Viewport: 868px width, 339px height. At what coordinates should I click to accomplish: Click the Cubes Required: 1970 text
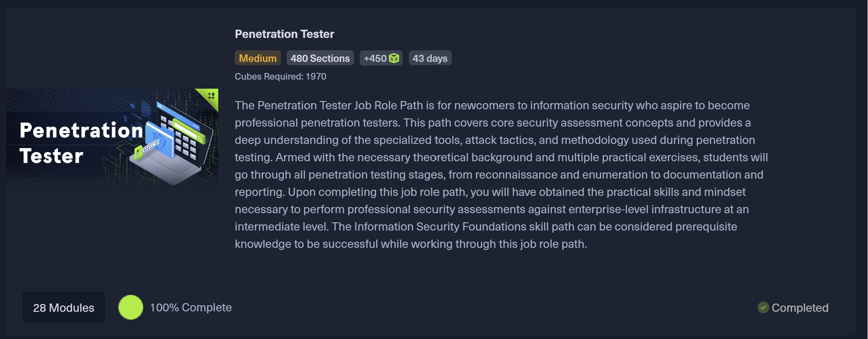(280, 76)
